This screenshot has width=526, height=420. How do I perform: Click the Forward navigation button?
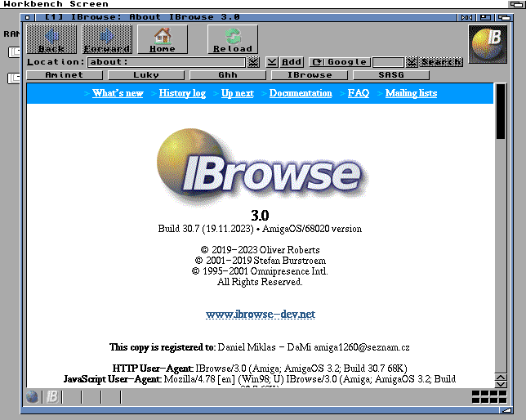(x=107, y=39)
